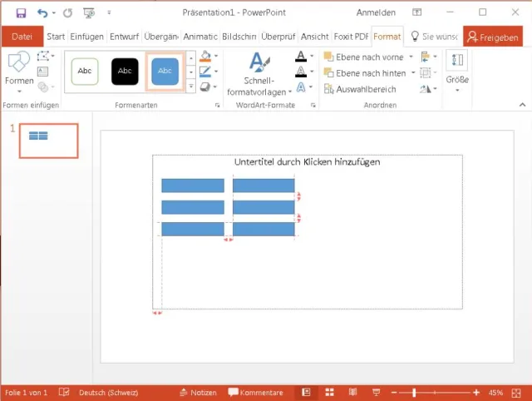
Task: Click Anmelden to sign in
Action: click(x=376, y=13)
